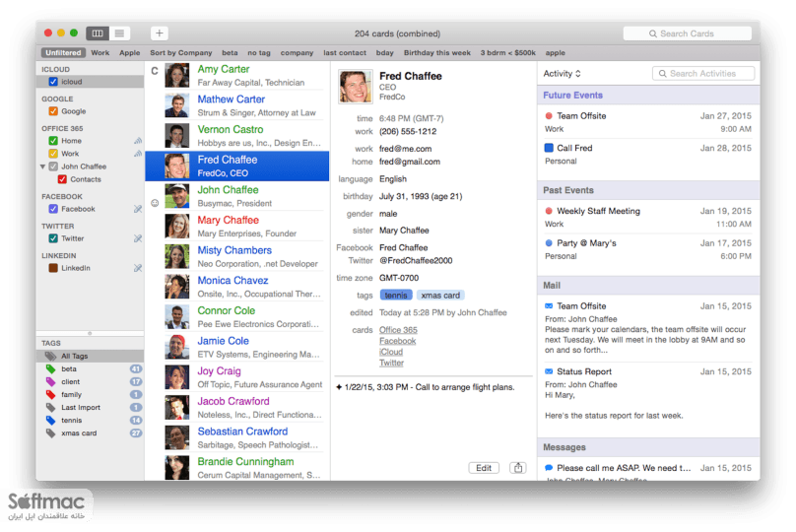Click fred@me.com work email

point(405,149)
